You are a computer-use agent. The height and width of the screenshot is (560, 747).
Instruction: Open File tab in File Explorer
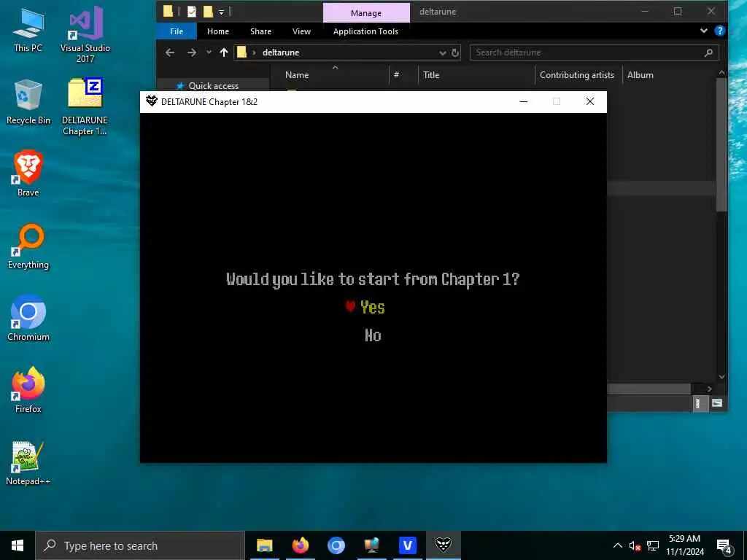point(177,31)
